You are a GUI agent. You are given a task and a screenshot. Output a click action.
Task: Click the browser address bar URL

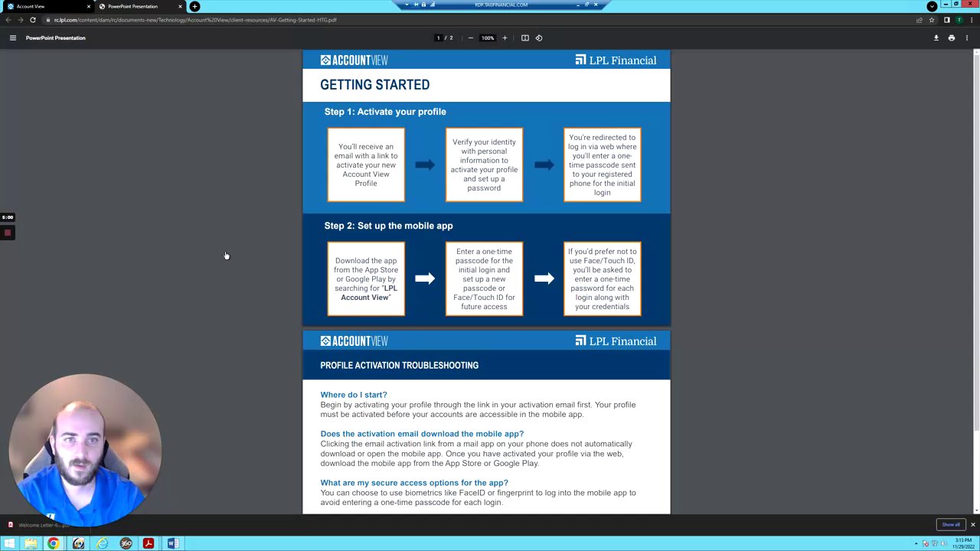point(195,20)
